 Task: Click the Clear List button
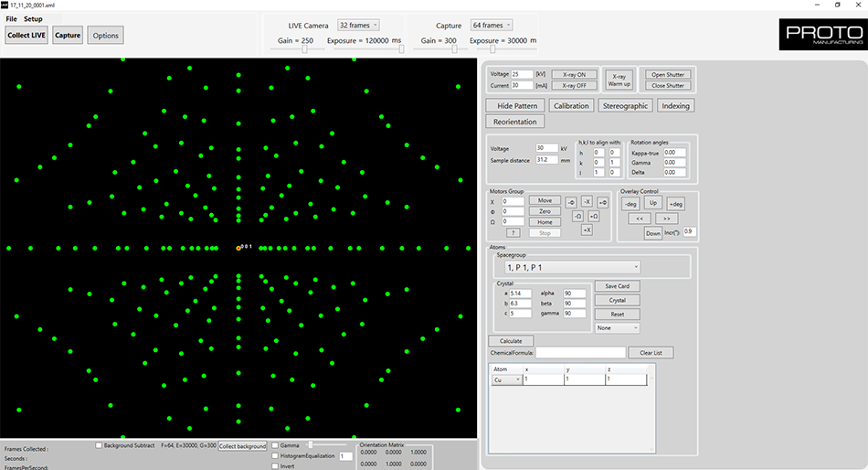pos(651,353)
